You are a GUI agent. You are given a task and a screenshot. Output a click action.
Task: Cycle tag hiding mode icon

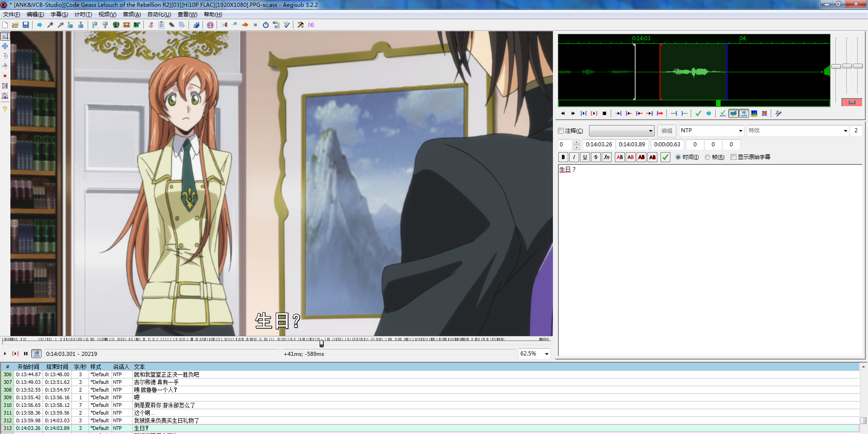pos(311,25)
